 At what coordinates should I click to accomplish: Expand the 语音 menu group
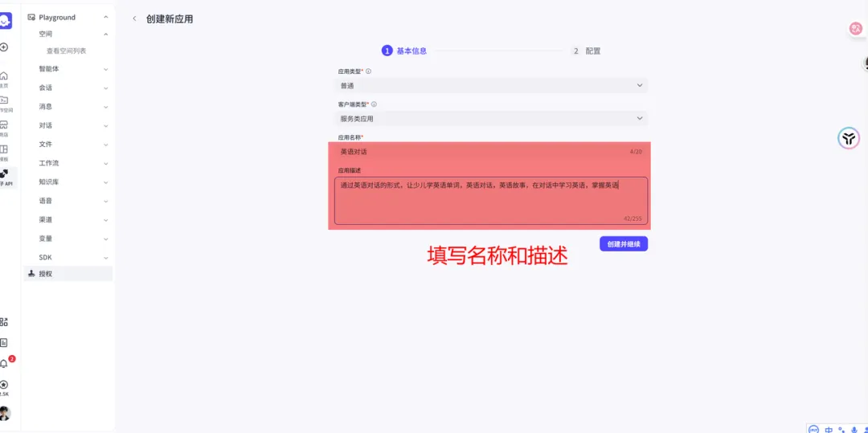coord(106,201)
